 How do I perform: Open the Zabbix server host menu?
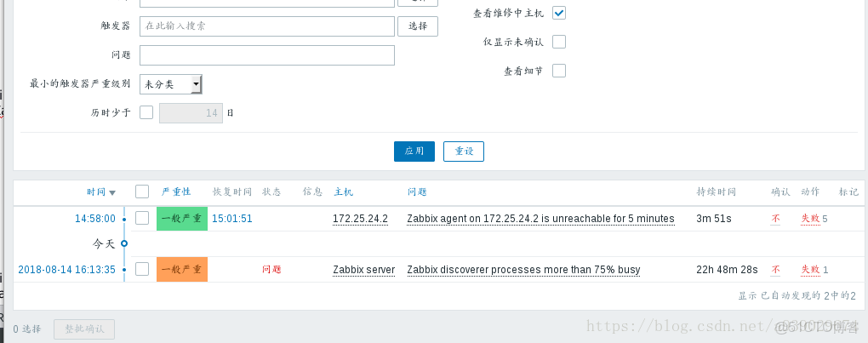tap(363, 270)
